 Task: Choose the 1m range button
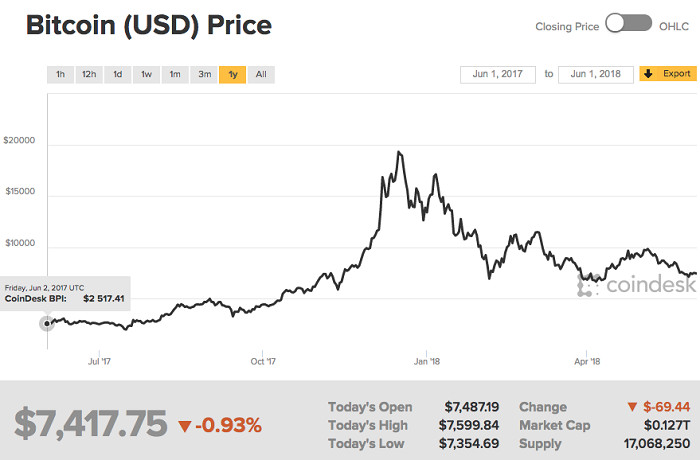tap(175, 75)
